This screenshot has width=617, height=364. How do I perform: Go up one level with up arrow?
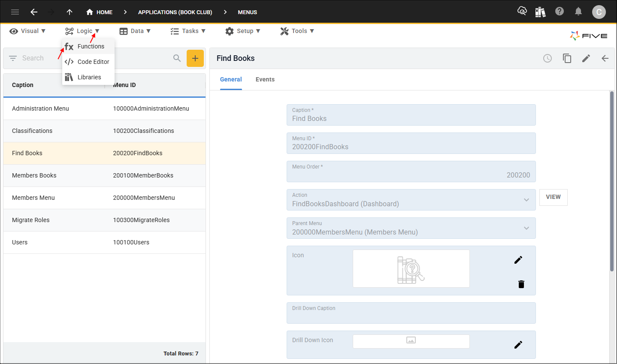tap(70, 12)
